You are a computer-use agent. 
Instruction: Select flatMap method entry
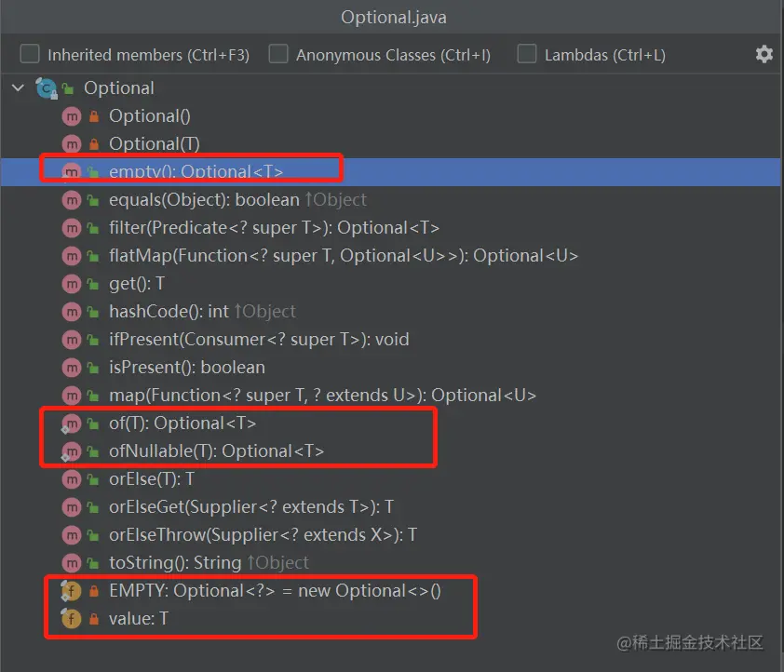tap(343, 256)
